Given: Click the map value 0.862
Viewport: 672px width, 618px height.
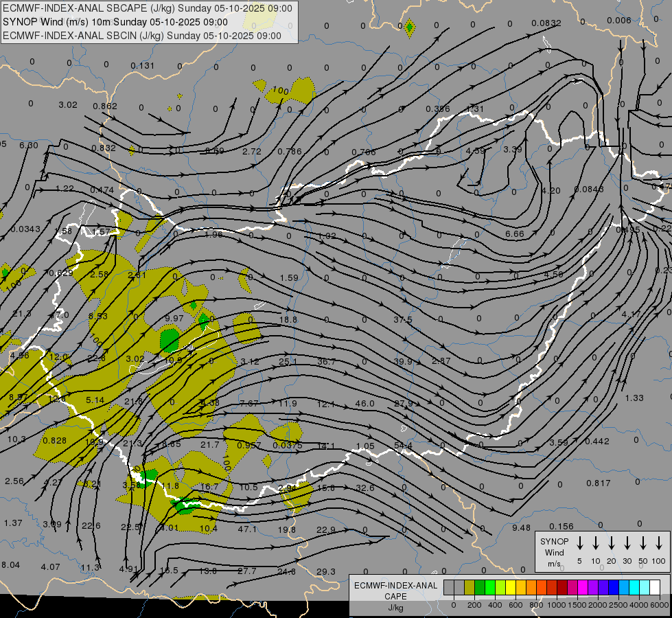Looking at the screenshot, I should pos(105,106).
